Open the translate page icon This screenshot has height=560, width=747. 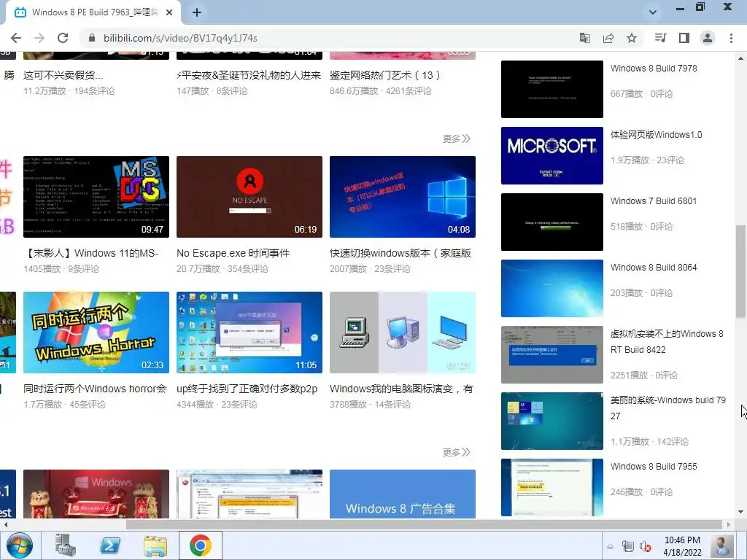[x=584, y=38]
